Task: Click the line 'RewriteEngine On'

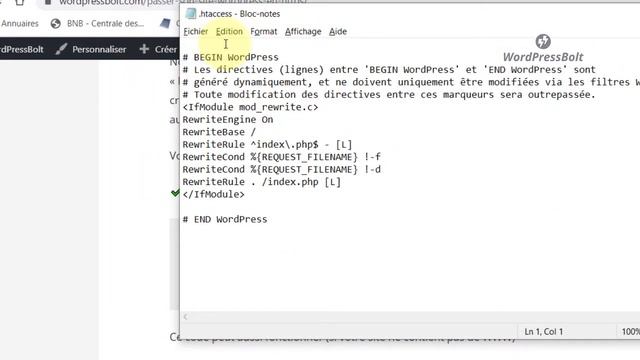Action: (x=228, y=120)
